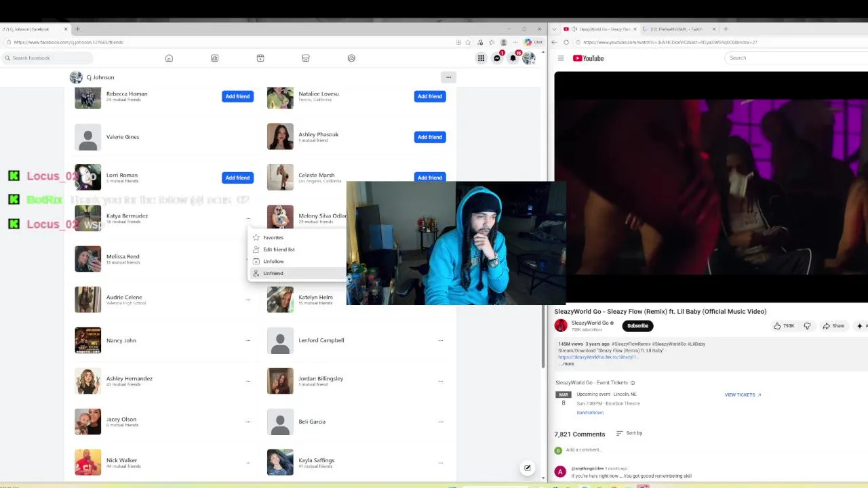
Task: Open the VIEW TICKETS link
Action: pyautogui.click(x=743, y=395)
